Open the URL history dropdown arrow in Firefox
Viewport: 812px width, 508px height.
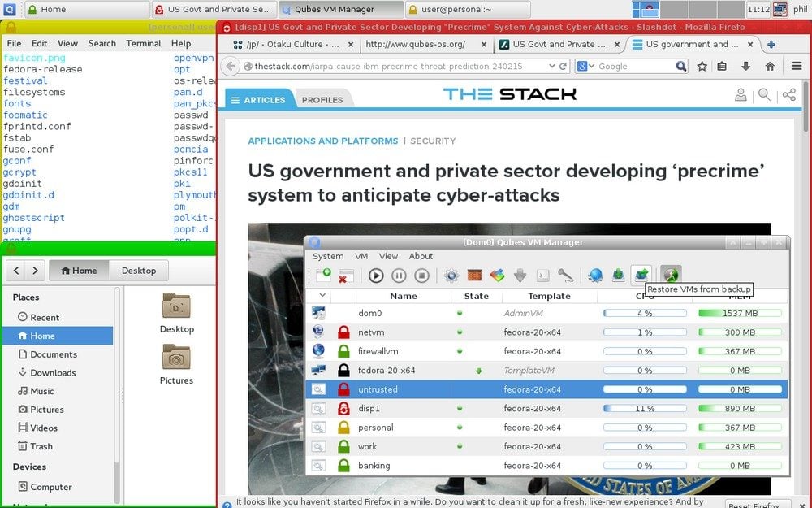(x=552, y=67)
